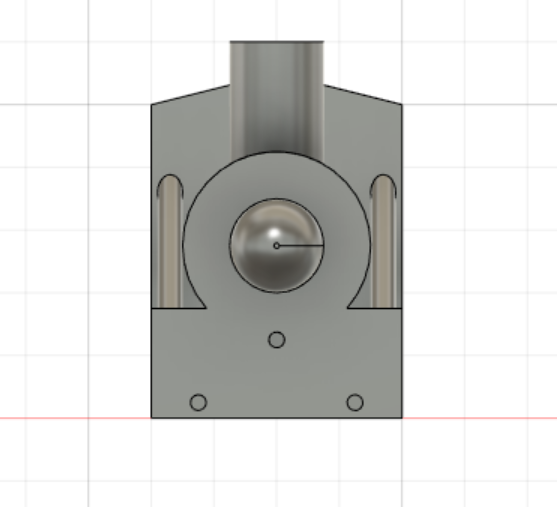
Task: Select the left rounded vertical slot
Action: coord(170,241)
